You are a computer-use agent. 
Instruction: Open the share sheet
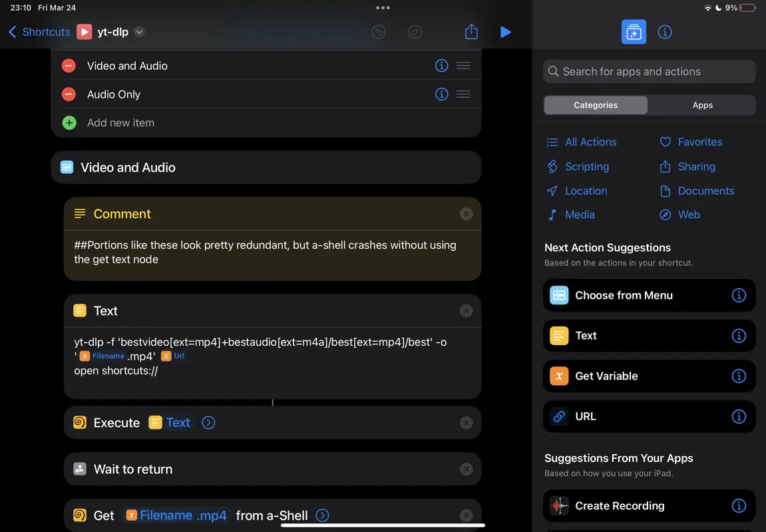(x=471, y=31)
